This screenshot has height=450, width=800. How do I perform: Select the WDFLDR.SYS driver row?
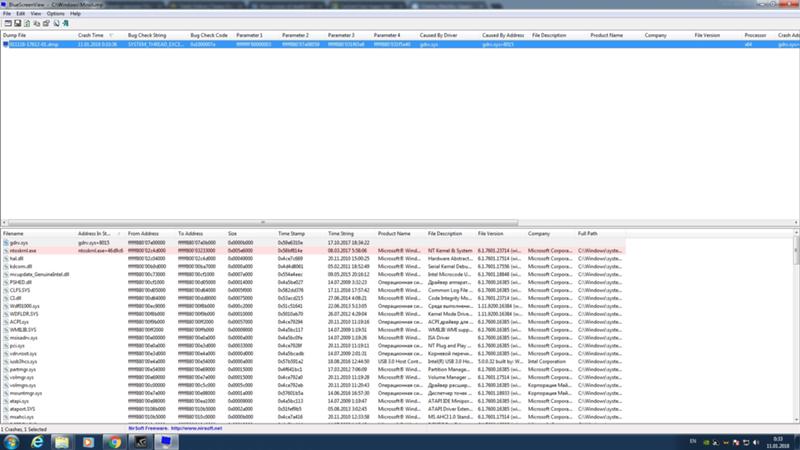click(313, 314)
